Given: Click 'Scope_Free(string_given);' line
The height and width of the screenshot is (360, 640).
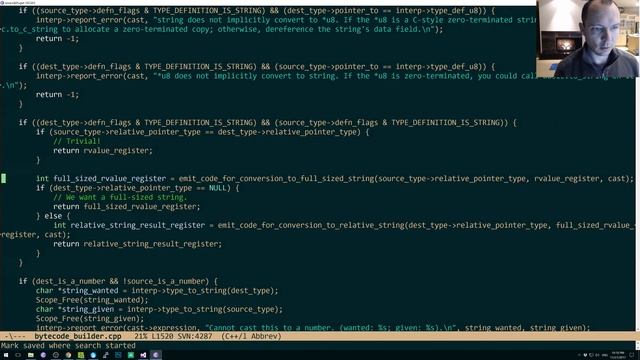Looking at the screenshot, I should coord(90,319).
